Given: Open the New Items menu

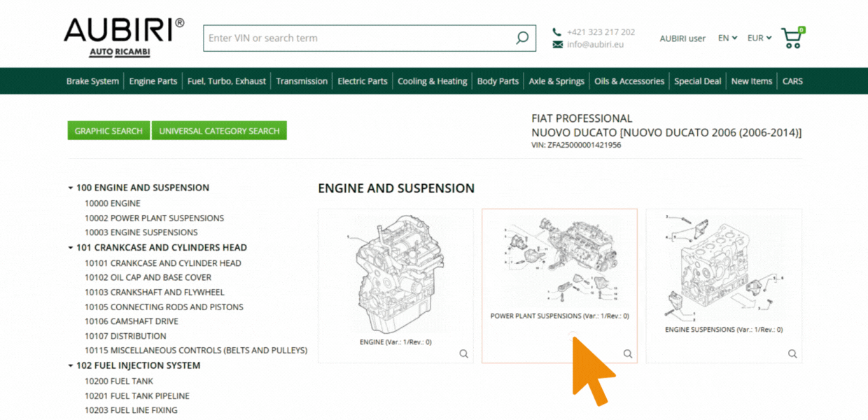Looking at the screenshot, I should click(752, 81).
